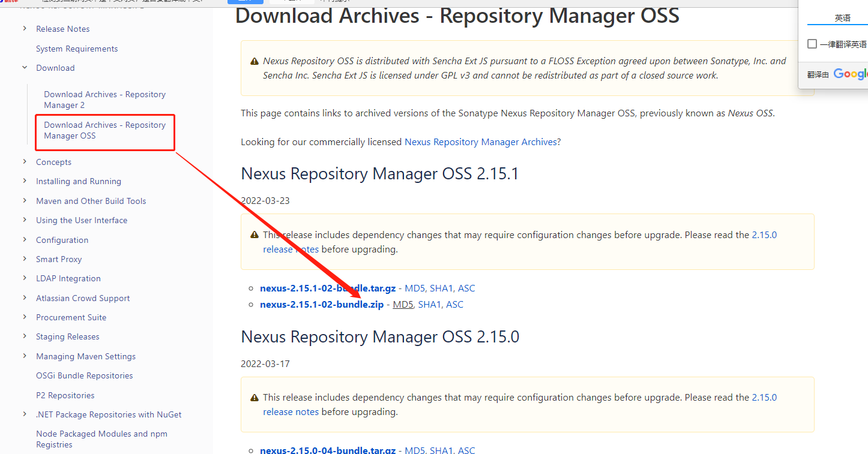The width and height of the screenshot is (868, 454).
Task: Download nexus-2.15.1-02-bundle.zip
Action: (x=322, y=305)
